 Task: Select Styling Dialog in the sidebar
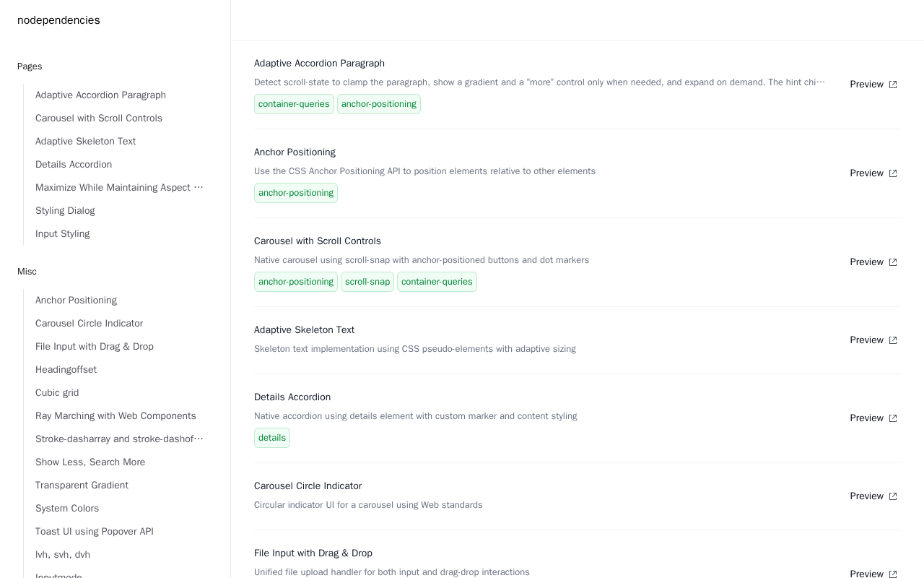click(x=65, y=211)
